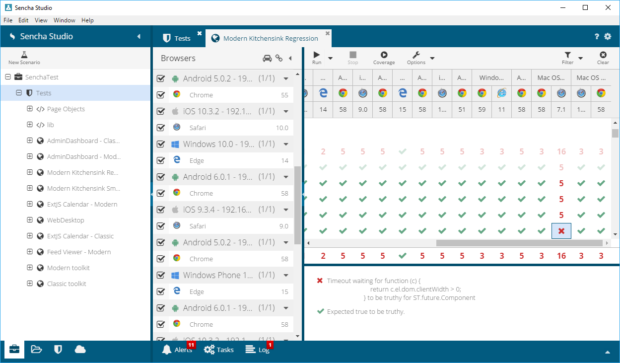This screenshot has width=620, height=363.
Task: Uncheck the Edge 14 browser checkbox
Action: [x=161, y=160]
